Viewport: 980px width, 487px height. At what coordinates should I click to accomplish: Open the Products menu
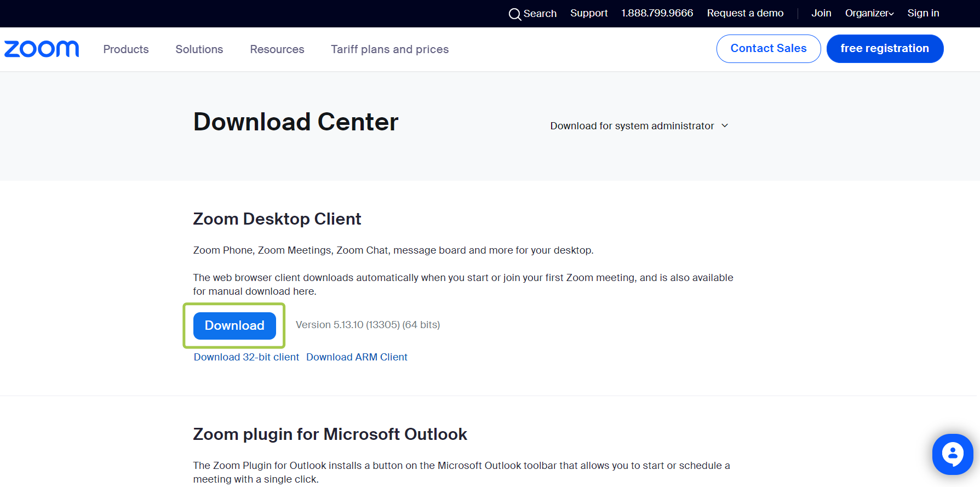pos(126,49)
